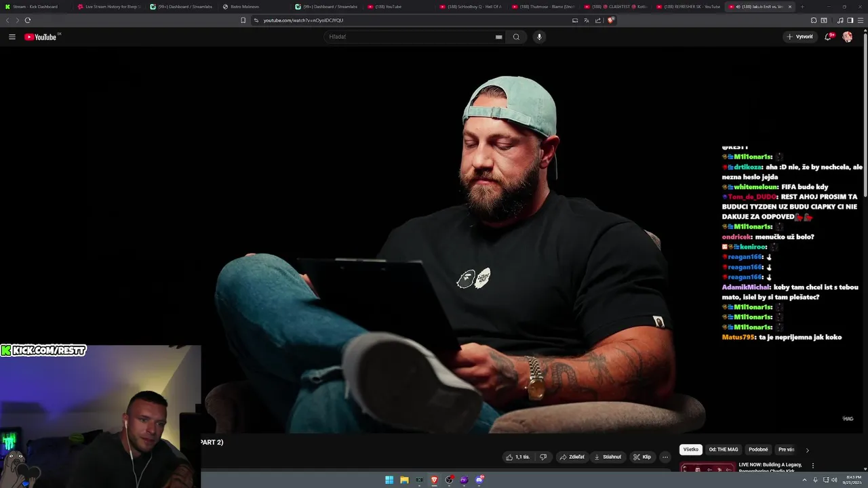Select the Od: THE MAG filter chip
Viewport: 868px width, 488px height.
click(x=724, y=449)
